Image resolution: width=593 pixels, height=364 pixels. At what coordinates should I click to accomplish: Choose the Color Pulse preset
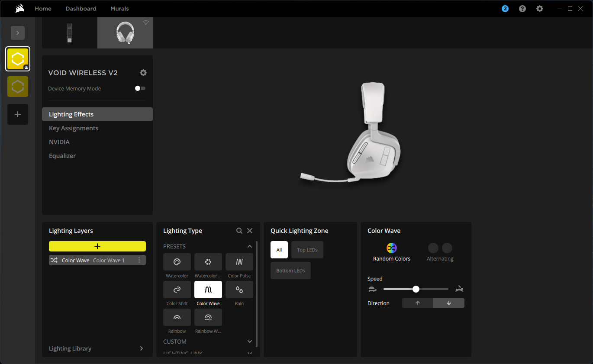pos(239,262)
